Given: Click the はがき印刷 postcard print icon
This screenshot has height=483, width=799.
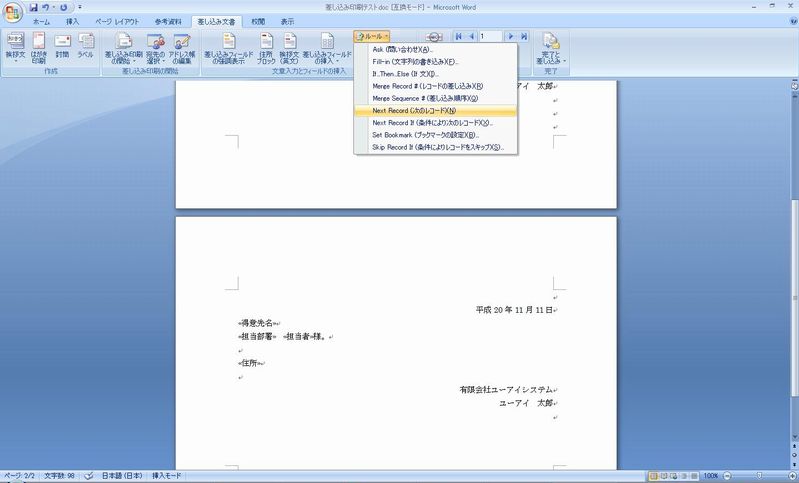Looking at the screenshot, I should [39, 48].
